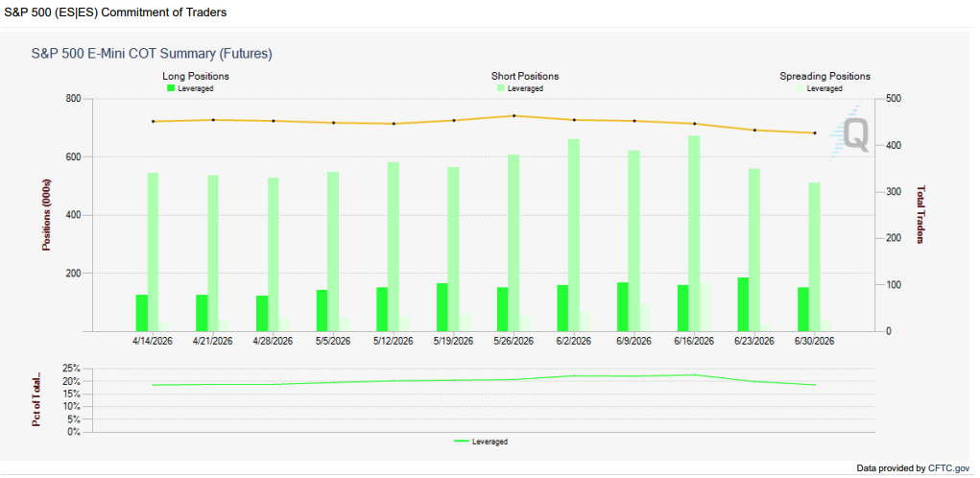Click the Spreading Positions Leveraged legend swatch
This screenshot has height=478, width=980.
(x=800, y=88)
